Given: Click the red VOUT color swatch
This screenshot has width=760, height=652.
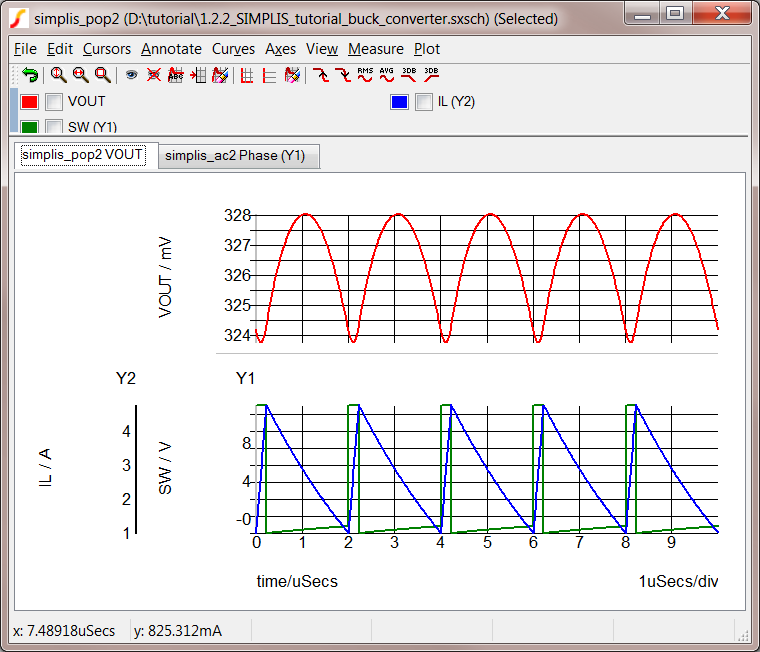Looking at the screenshot, I should [x=30, y=102].
